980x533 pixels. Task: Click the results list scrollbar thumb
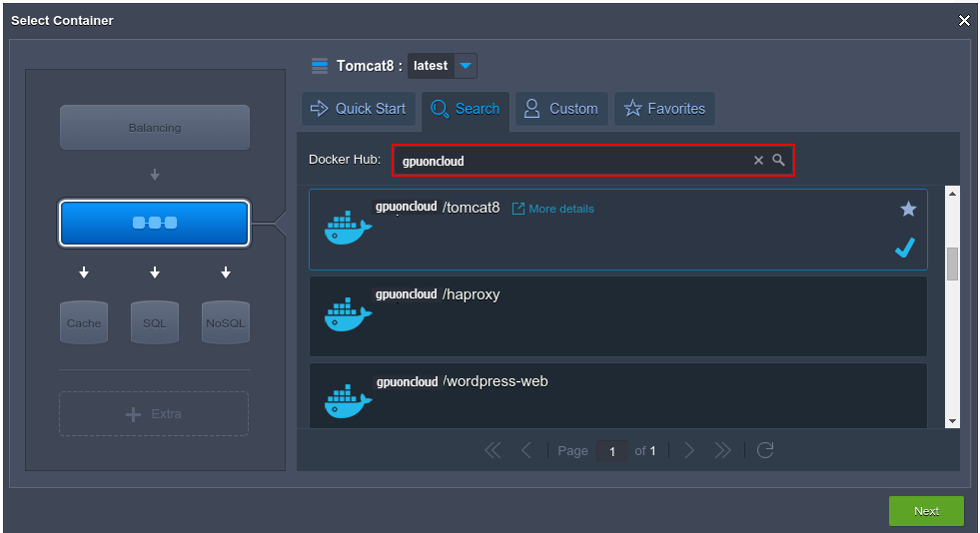pyautogui.click(x=952, y=264)
